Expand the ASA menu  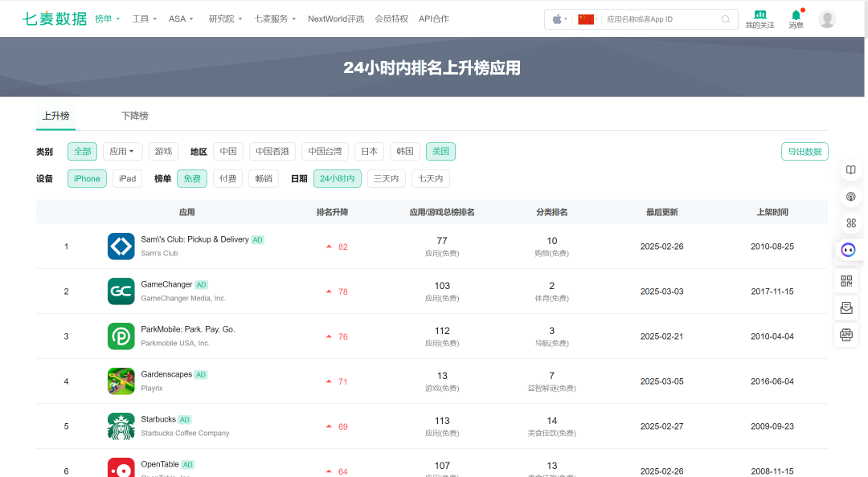point(181,18)
